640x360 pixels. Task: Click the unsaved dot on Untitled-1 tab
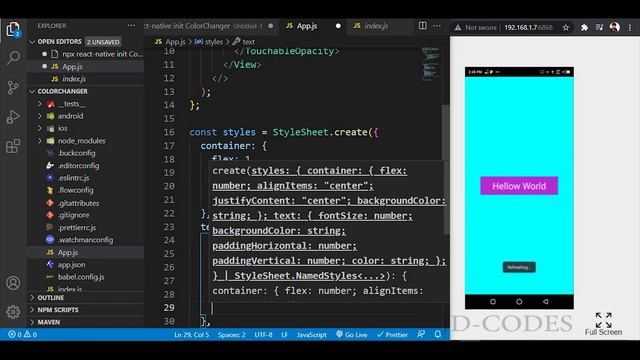coord(271,26)
